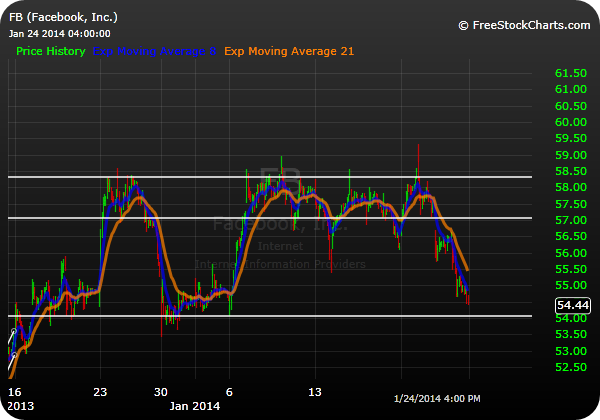Click the 53.00 price axis value

tap(571, 351)
